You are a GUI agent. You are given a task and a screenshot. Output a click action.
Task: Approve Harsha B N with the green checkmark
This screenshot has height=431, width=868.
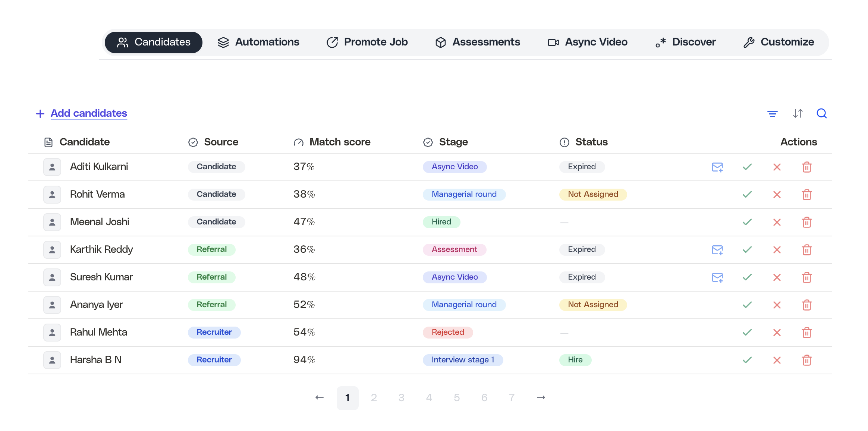click(746, 360)
